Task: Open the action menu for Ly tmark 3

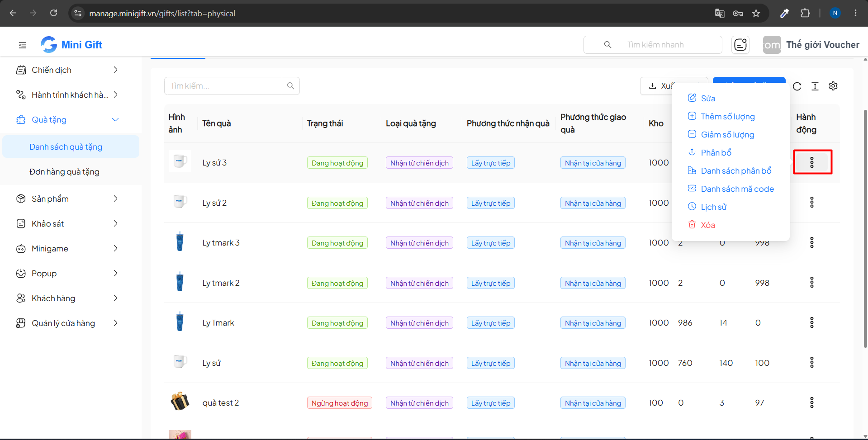Action: click(812, 242)
